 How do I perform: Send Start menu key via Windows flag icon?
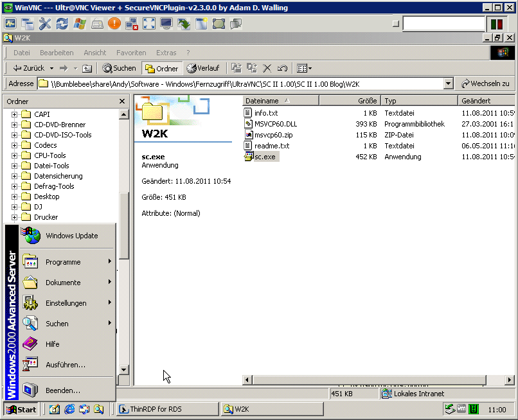[80, 24]
